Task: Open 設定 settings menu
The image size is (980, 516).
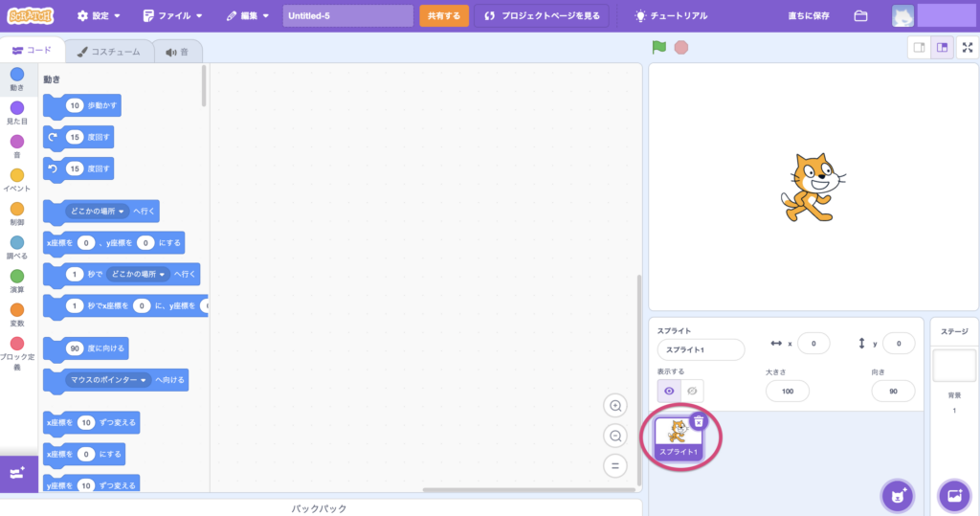Action: click(x=99, y=15)
